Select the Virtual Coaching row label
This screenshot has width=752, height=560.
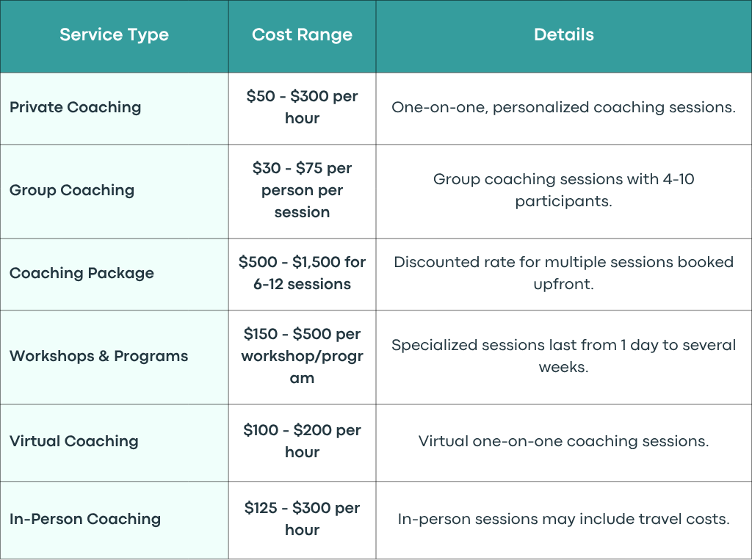point(74,441)
